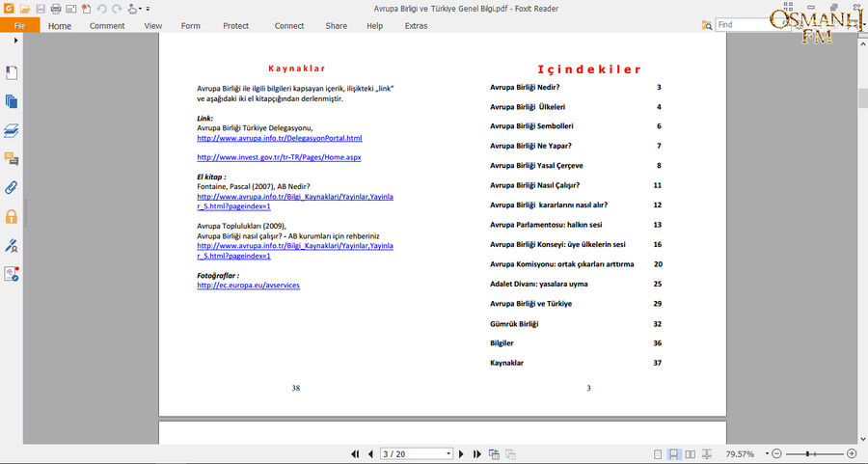
Task: Open the DelegasyonPortal.html link
Action: (280, 138)
